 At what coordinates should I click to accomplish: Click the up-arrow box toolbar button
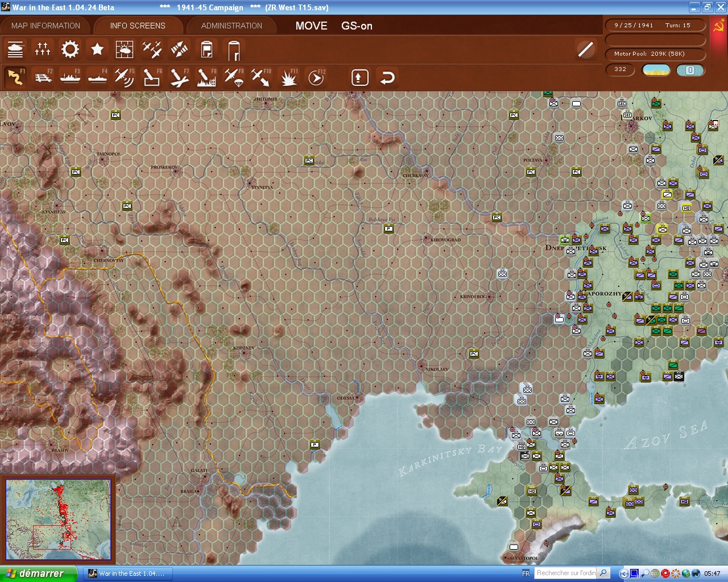pos(359,77)
